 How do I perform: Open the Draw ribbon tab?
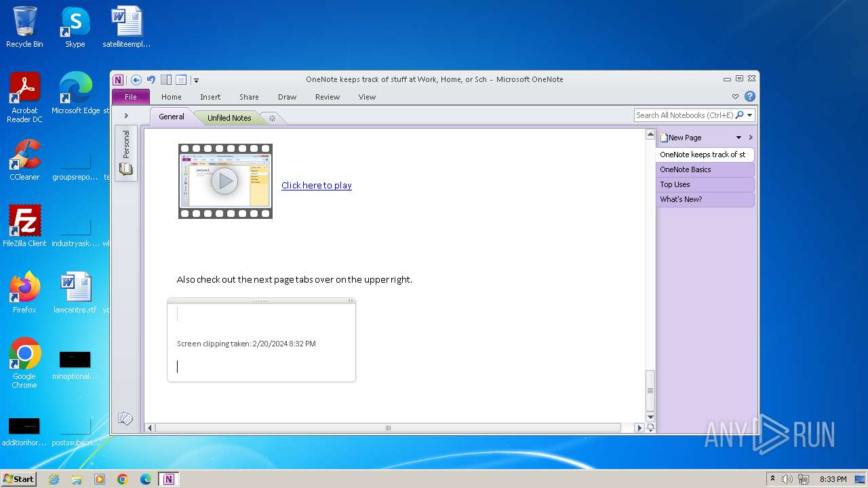tap(288, 97)
